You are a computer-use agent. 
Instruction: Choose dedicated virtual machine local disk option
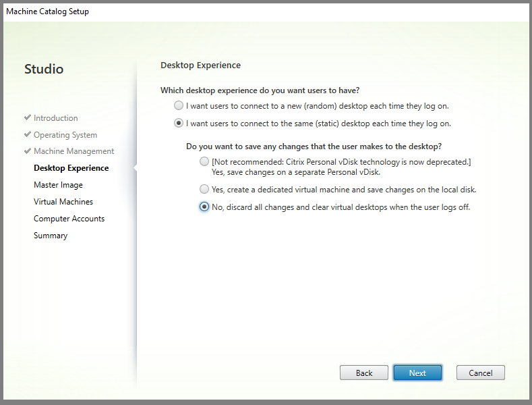[204, 189]
